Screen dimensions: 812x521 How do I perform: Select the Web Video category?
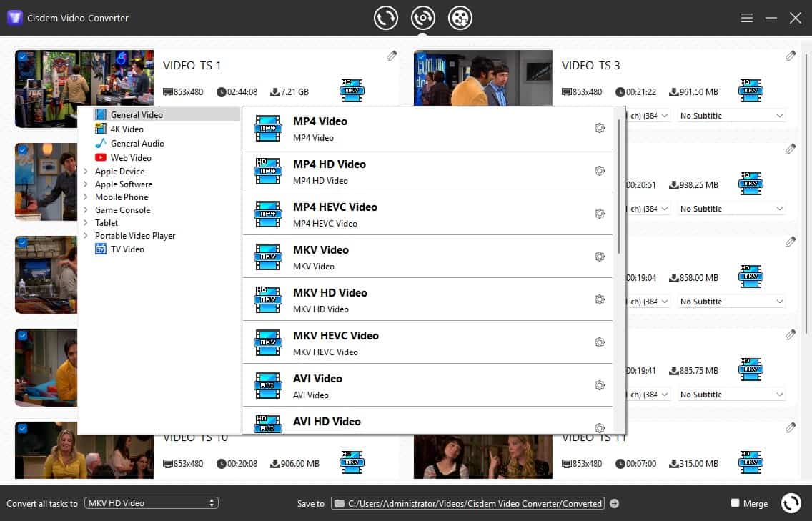point(131,157)
